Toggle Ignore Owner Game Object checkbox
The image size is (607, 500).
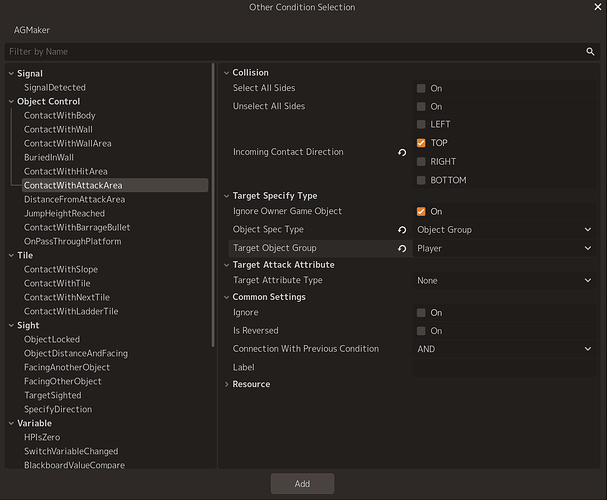click(x=421, y=211)
